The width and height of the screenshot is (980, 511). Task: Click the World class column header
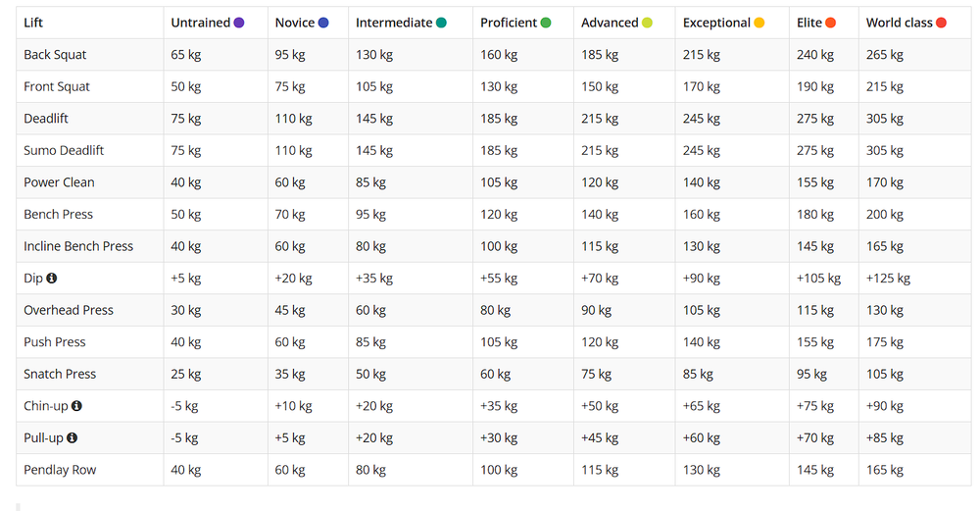tap(899, 23)
